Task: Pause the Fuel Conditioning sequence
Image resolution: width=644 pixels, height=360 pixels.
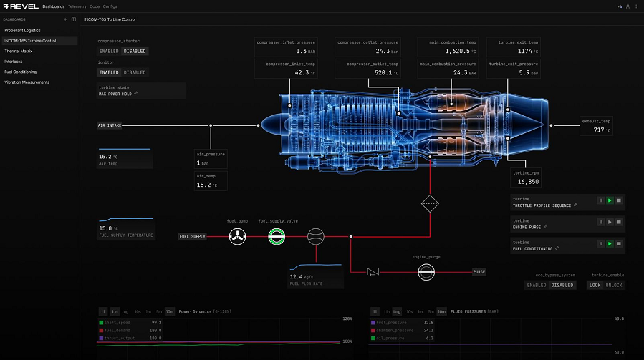Action: [x=600, y=244]
